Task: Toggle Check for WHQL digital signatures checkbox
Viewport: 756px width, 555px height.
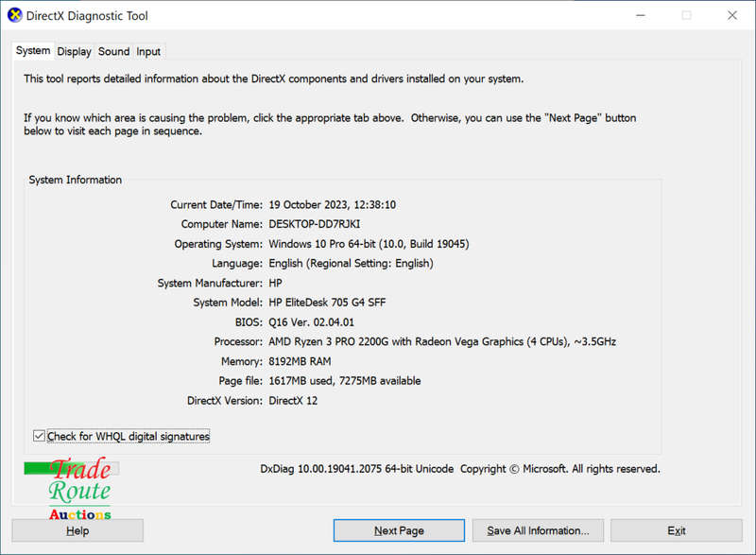Action: (x=40, y=436)
